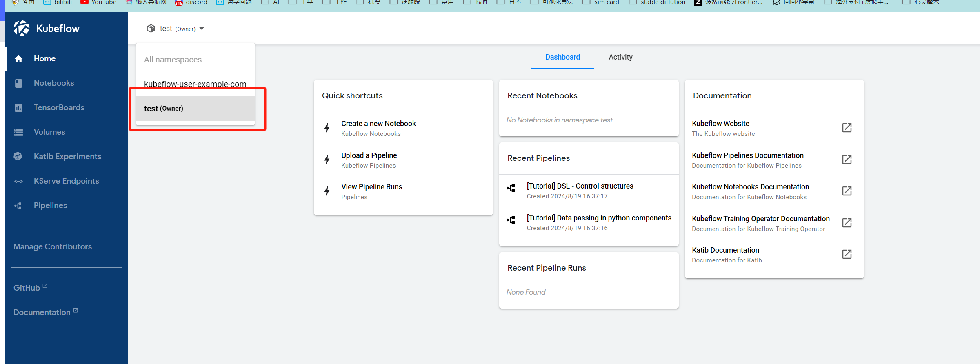This screenshot has width=980, height=364.
Task: Open Home in the sidebar
Action: pyautogui.click(x=67, y=59)
